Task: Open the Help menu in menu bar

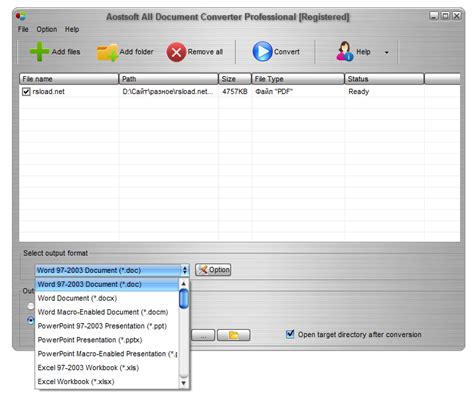Action: coord(72,29)
